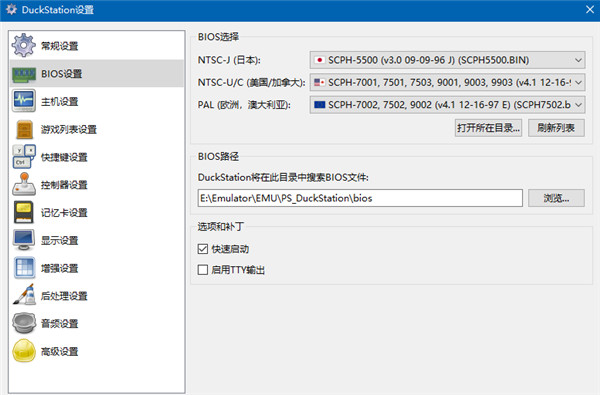Click the speaker 音频设置 icon
The image size is (600, 395).
pyautogui.click(x=24, y=323)
